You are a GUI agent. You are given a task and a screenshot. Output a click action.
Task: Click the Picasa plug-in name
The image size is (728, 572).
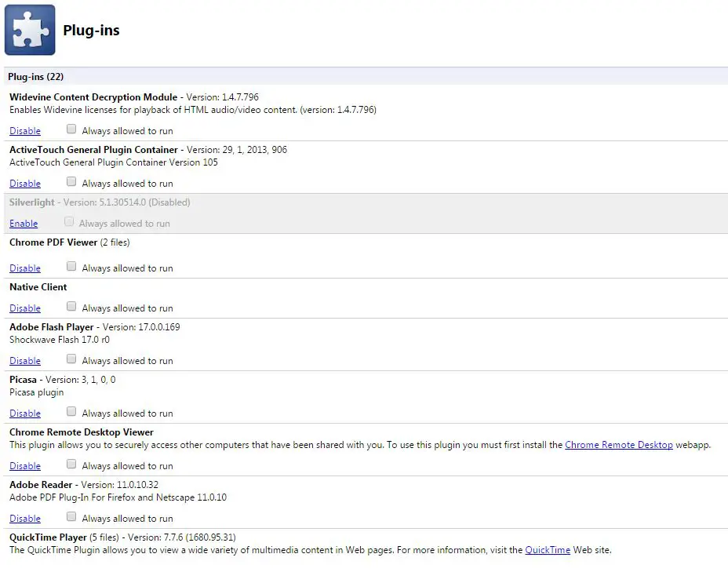click(x=23, y=379)
